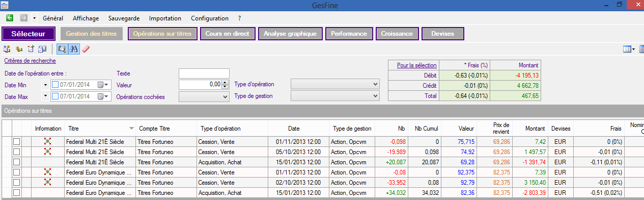Check row Federal Multi 21È Siècle 01/11/2013
Viewport: 644px width, 200px height.
pyautogui.click(x=17, y=142)
